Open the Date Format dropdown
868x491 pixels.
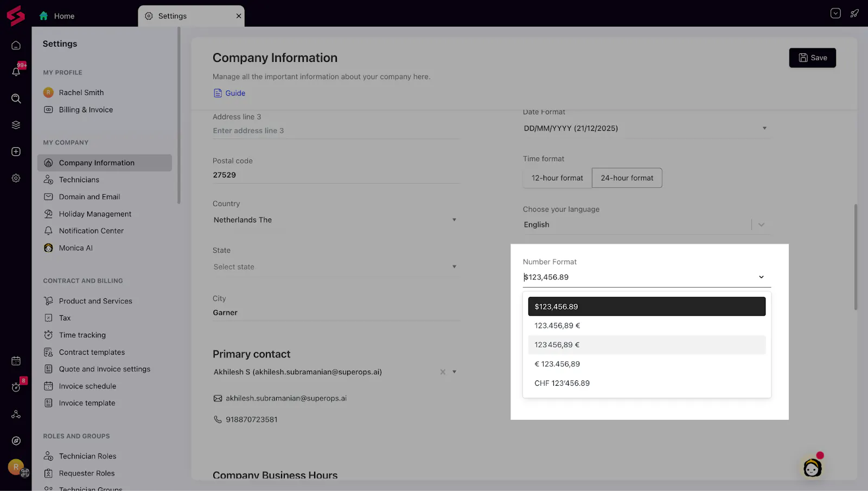(x=764, y=128)
